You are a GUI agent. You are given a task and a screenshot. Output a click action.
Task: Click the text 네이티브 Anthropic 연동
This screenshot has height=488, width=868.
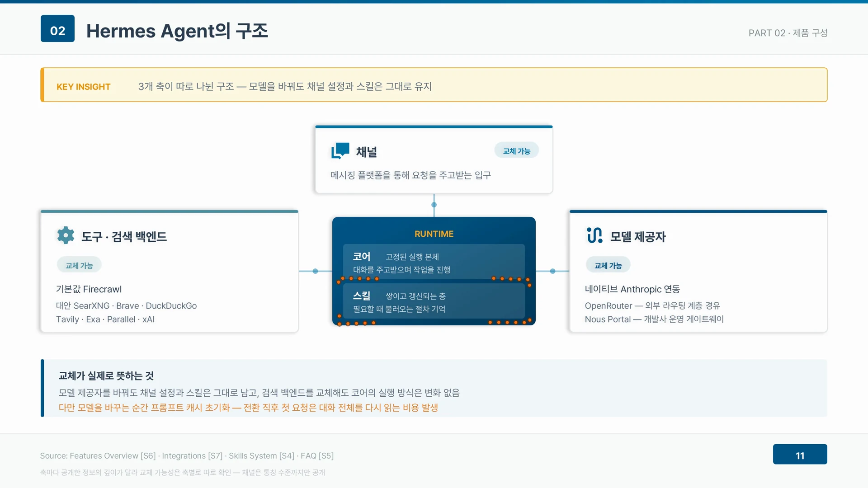(x=632, y=289)
